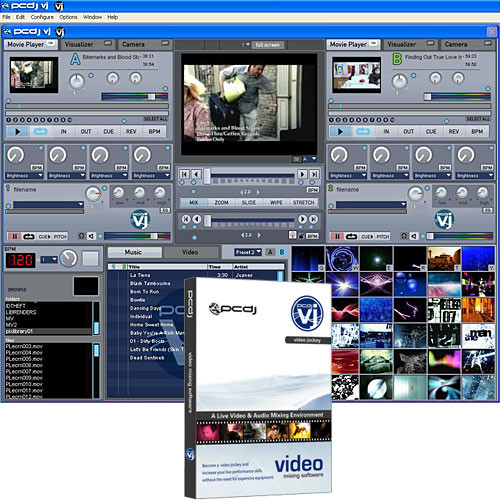
Task: Click the CUE button on video deck B
Action: click(x=431, y=132)
